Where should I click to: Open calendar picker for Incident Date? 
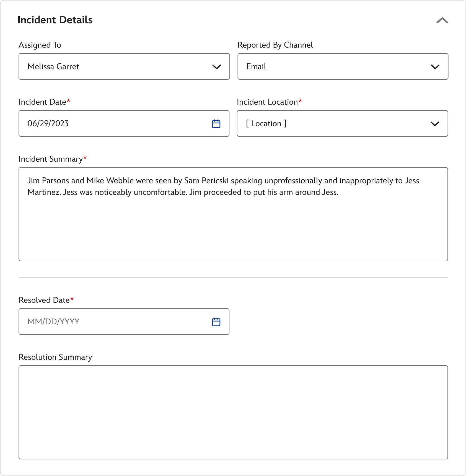[216, 124]
